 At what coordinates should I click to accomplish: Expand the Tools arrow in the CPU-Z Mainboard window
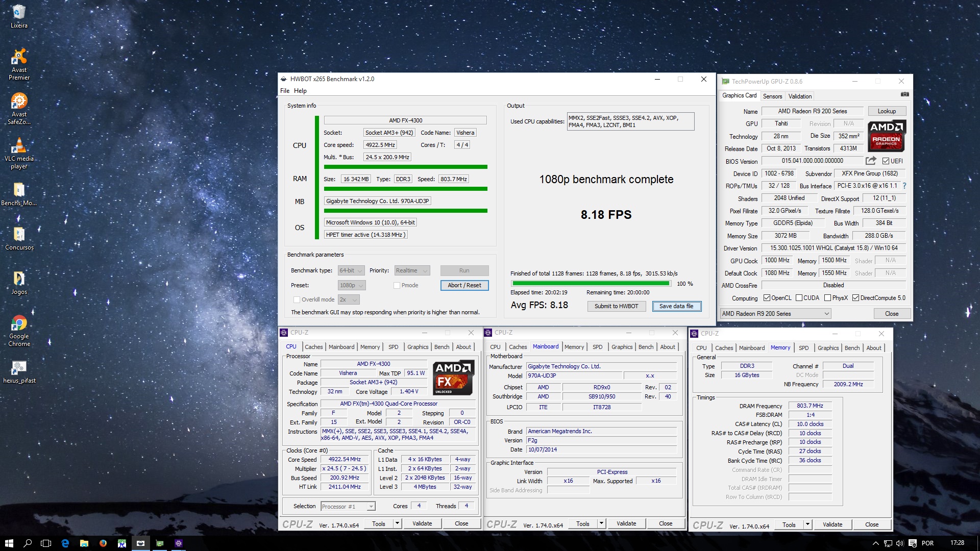pyautogui.click(x=601, y=523)
